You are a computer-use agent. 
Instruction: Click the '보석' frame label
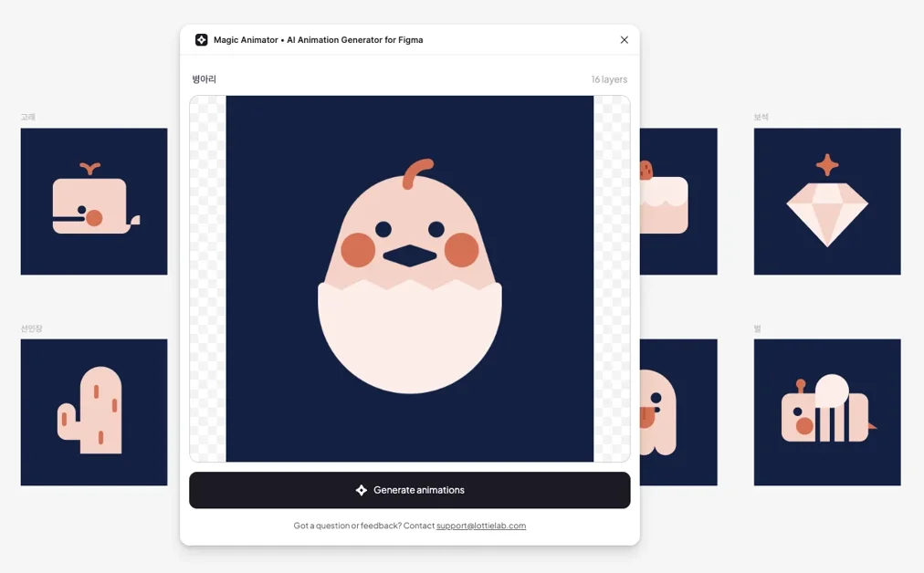point(761,117)
